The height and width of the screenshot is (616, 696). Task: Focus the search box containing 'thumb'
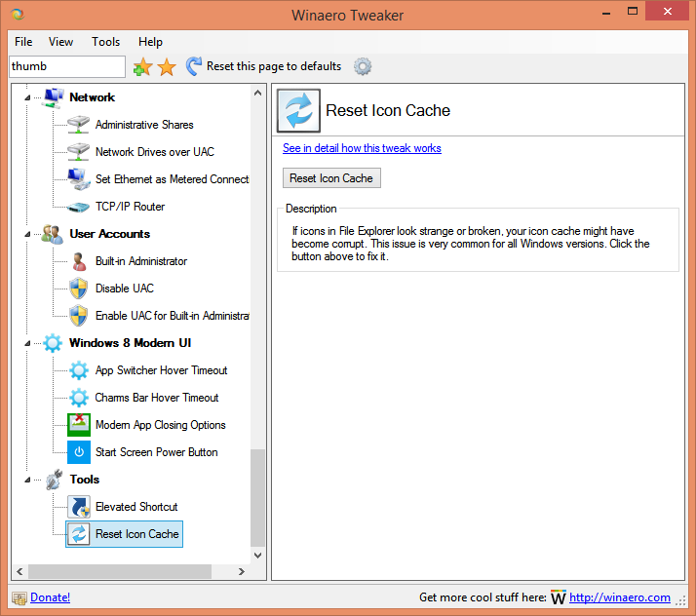pos(67,66)
